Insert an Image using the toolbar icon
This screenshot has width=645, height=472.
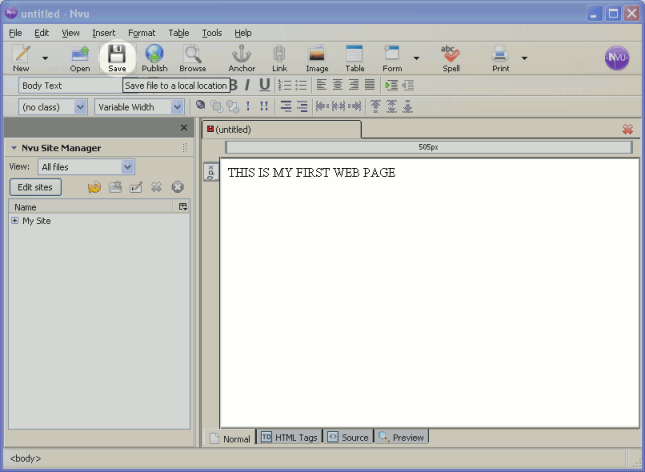coord(317,58)
